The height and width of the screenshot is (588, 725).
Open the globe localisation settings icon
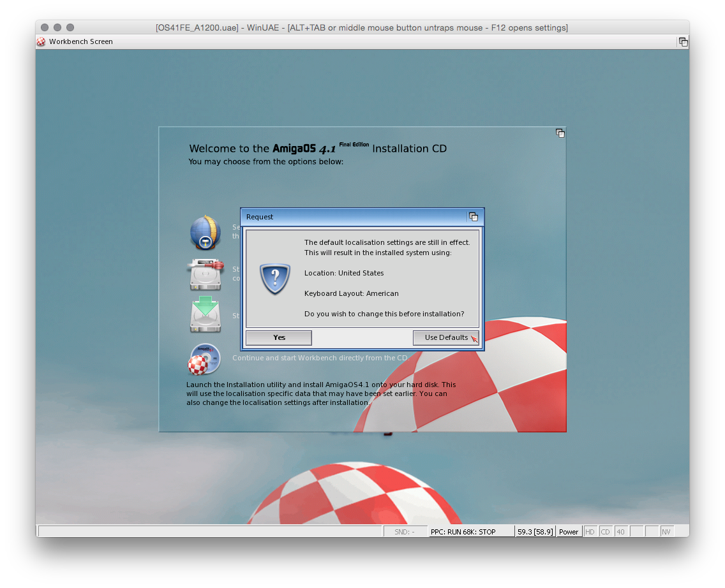206,233
